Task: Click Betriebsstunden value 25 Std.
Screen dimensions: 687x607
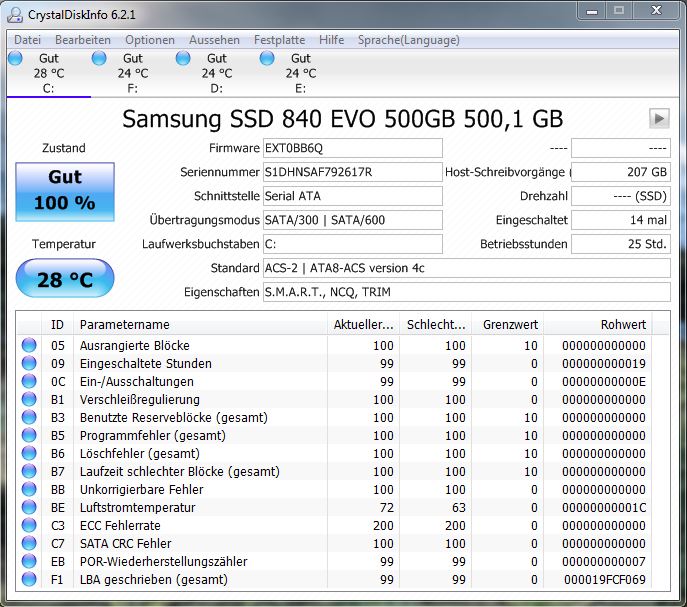Action: [621, 244]
